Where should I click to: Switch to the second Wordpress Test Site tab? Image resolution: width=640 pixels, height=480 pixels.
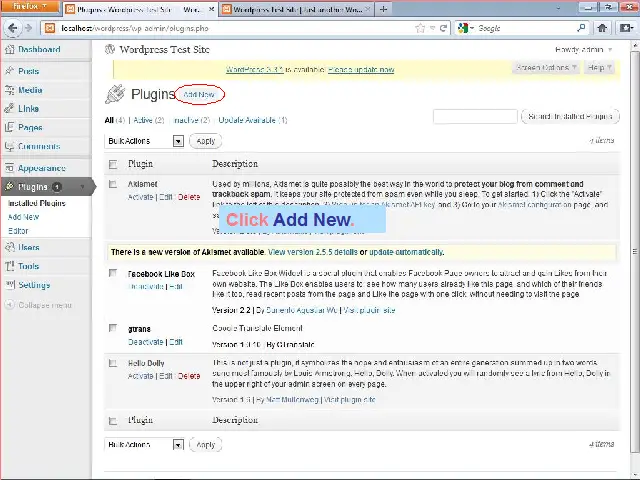(x=297, y=9)
